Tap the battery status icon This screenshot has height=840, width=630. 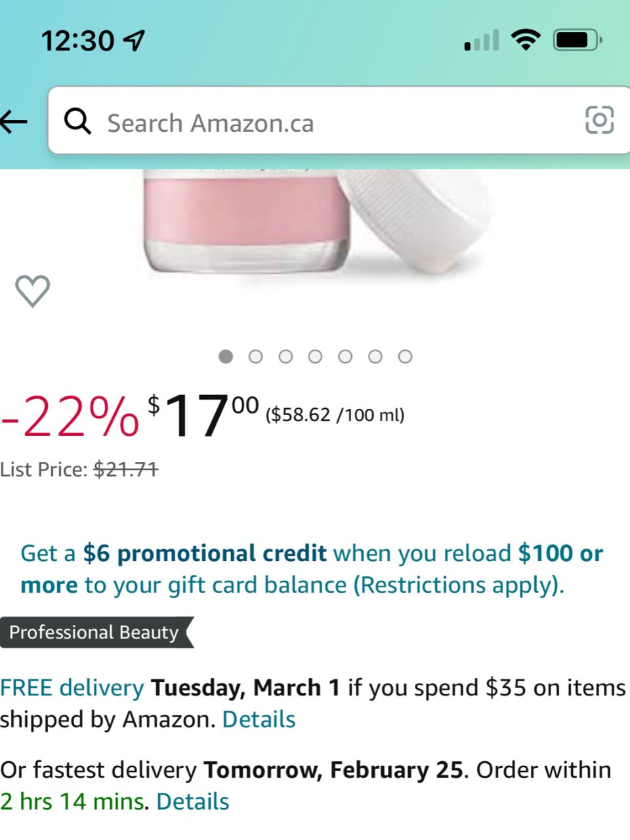coord(576,40)
